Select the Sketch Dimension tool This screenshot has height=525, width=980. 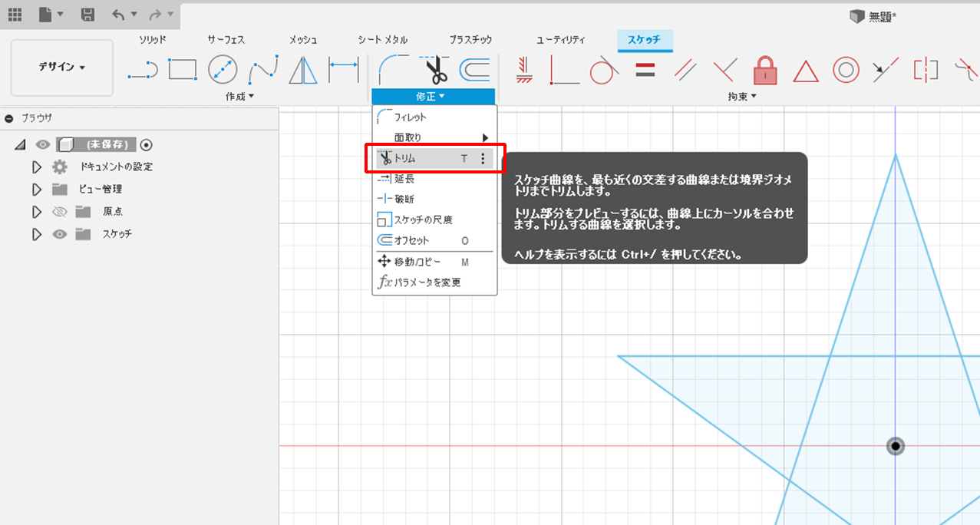point(343,70)
